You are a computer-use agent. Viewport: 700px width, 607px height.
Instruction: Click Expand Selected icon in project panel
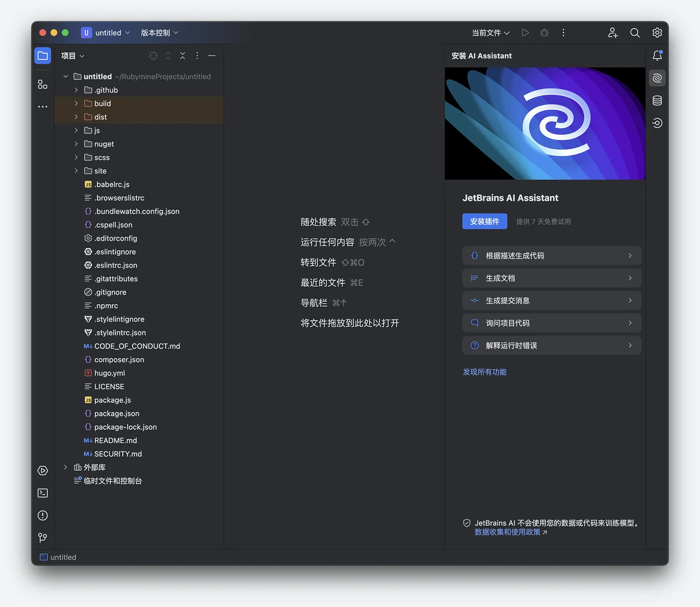pos(168,56)
